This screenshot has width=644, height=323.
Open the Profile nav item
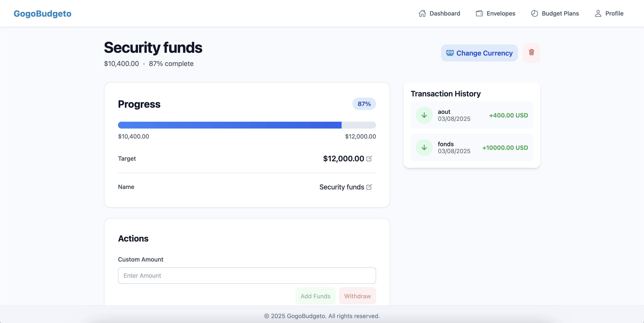click(614, 13)
